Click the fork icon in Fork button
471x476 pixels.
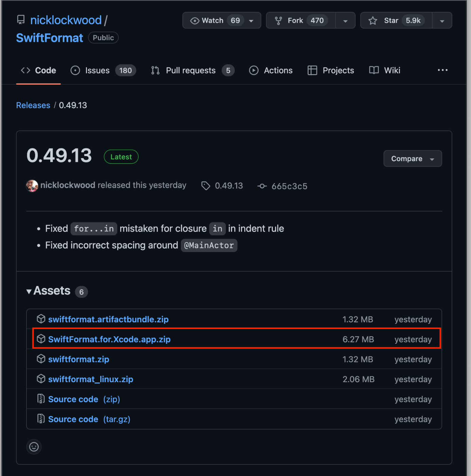click(x=278, y=21)
